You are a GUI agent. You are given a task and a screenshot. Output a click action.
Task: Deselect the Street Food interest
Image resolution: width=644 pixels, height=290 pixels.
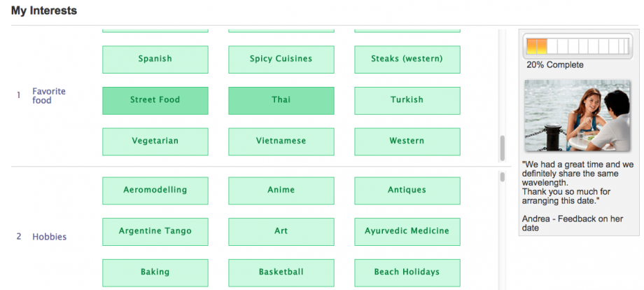click(155, 100)
